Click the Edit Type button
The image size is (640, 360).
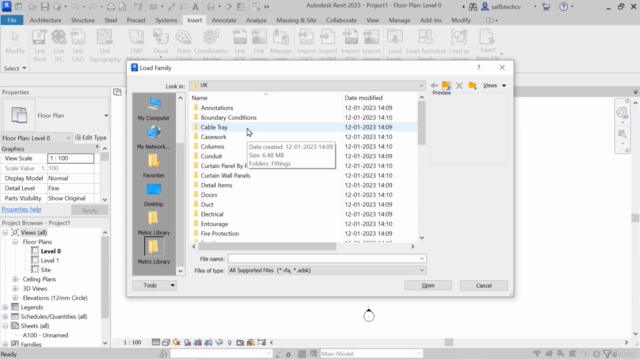click(x=91, y=138)
